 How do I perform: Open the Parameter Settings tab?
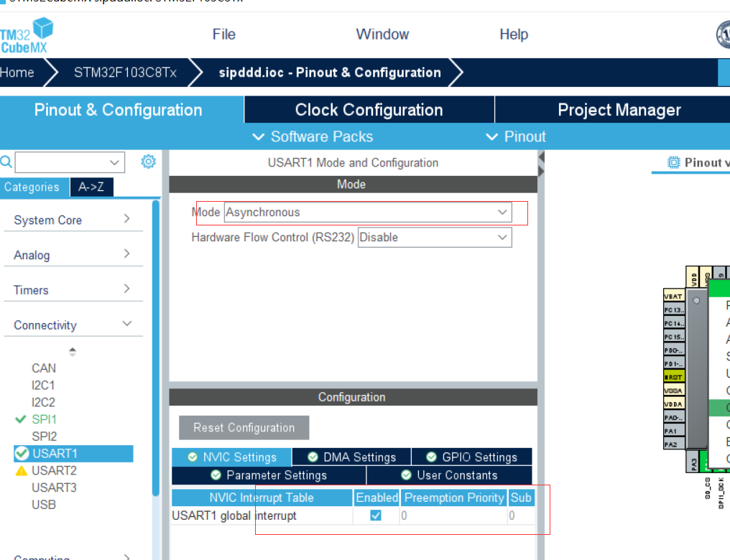[x=269, y=475]
